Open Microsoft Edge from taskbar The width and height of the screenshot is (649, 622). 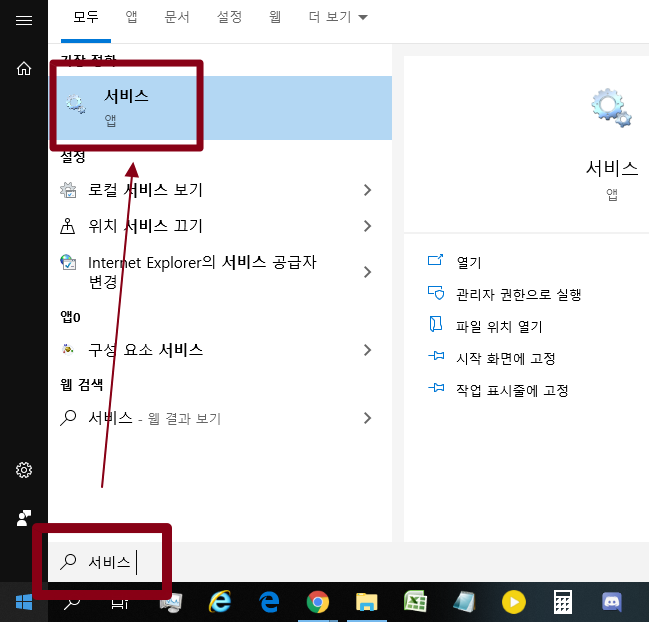tap(269, 602)
